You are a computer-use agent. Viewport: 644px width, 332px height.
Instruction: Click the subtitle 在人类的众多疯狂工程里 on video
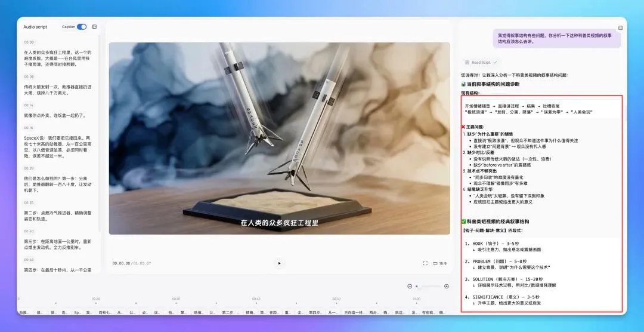(x=279, y=223)
